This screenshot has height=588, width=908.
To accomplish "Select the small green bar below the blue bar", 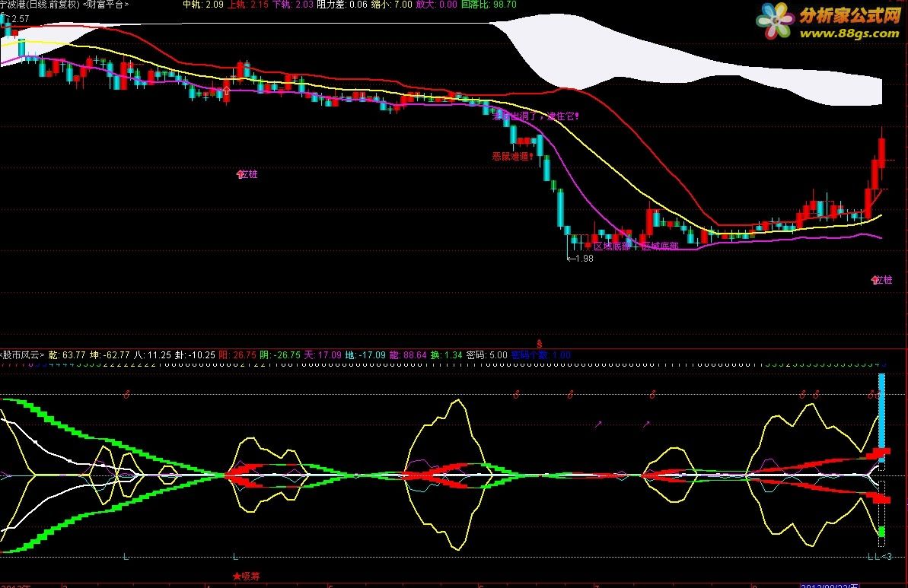I will coord(882,532).
